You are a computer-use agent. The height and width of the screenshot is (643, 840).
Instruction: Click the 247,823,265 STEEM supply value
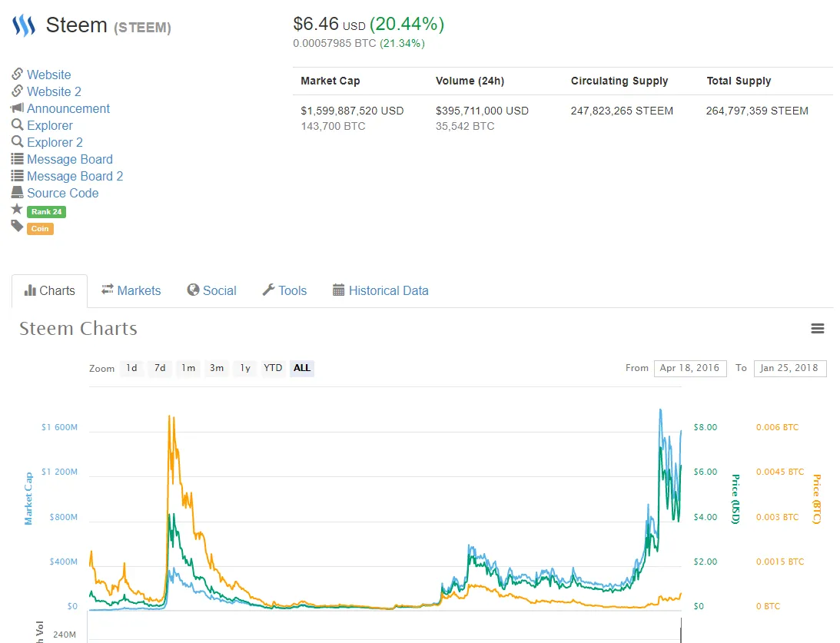click(x=622, y=111)
